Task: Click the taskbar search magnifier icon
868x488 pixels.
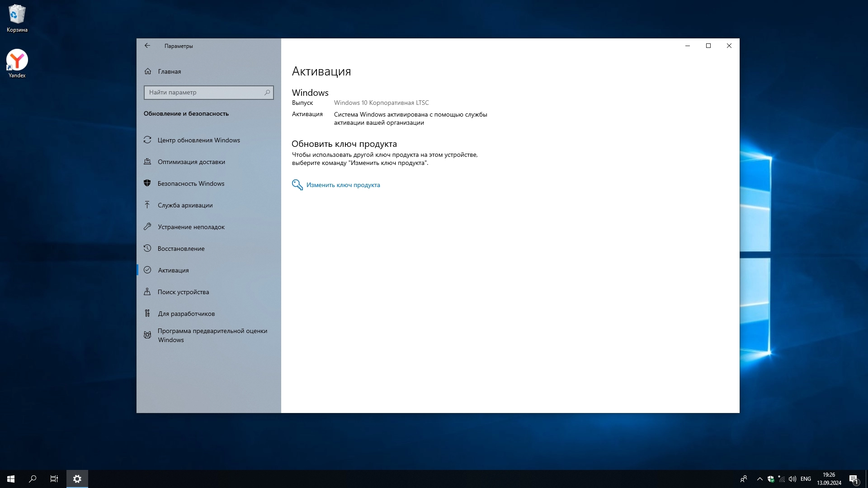Action: (x=33, y=479)
